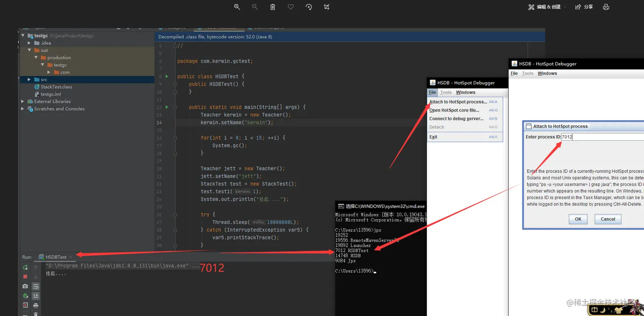Open Windows menu in left HSDB window
The height and width of the screenshot is (316, 644).
(466, 92)
